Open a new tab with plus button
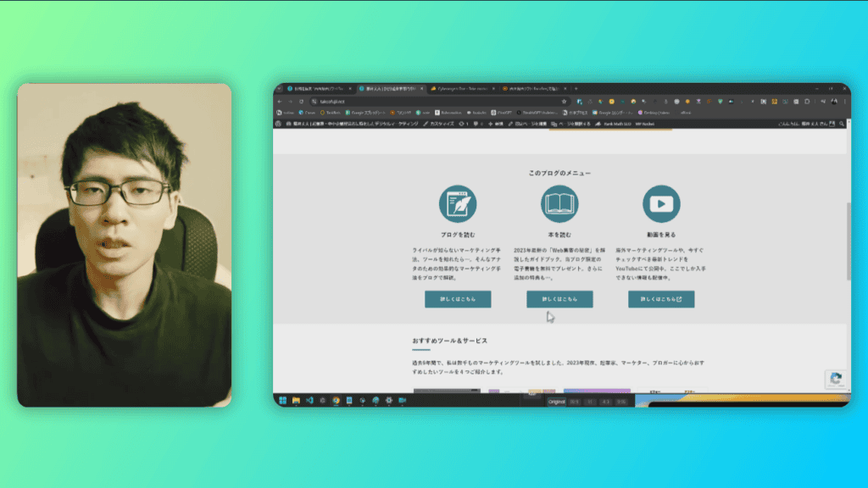 (x=576, y=88)
